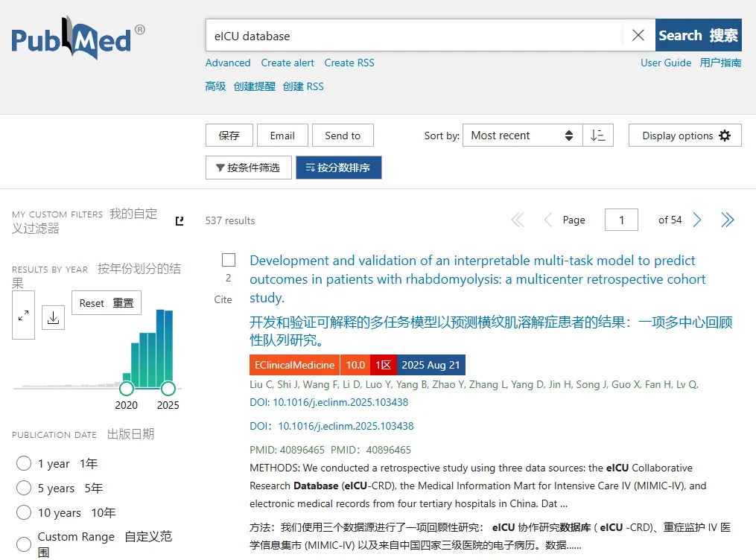The image size is (756, 560).
Task: Open Display options settings
Action: [684, 136]
